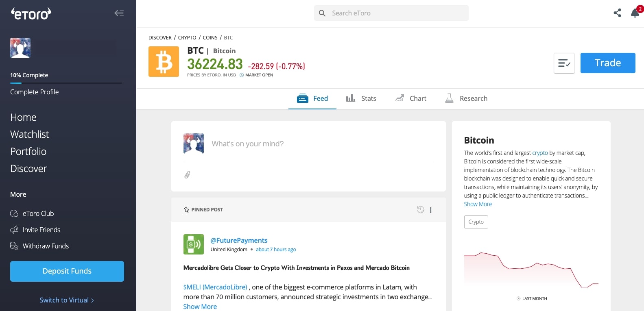Click the Deposit Funds button
Image resolution: width=644 pixels, height=311 pixels.
(x=67, y=271)
